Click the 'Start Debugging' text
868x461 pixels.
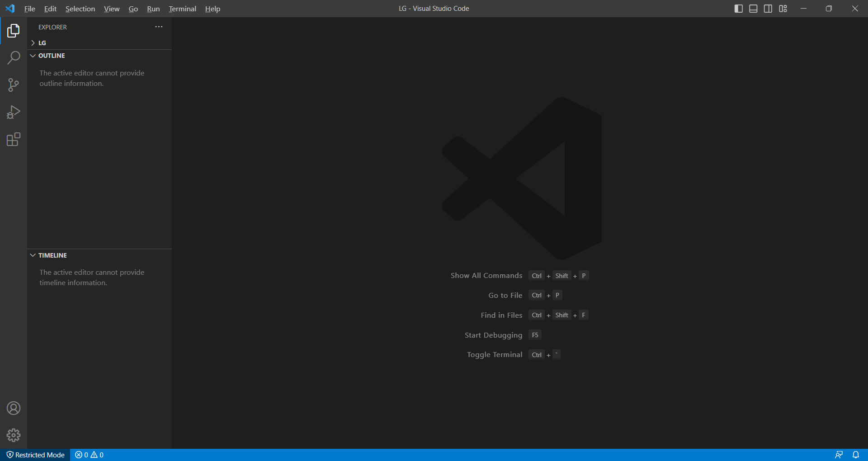[x=494, y=335]
